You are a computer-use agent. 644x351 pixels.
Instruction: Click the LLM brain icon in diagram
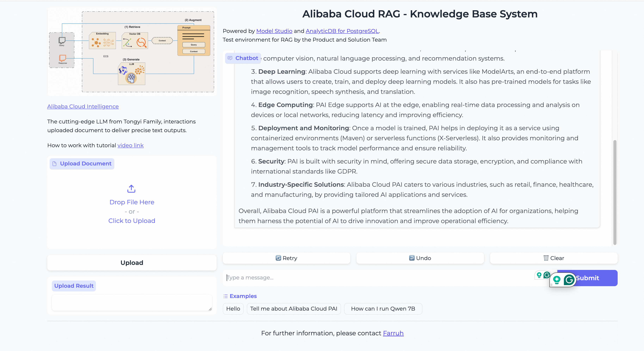coord(131,78)
